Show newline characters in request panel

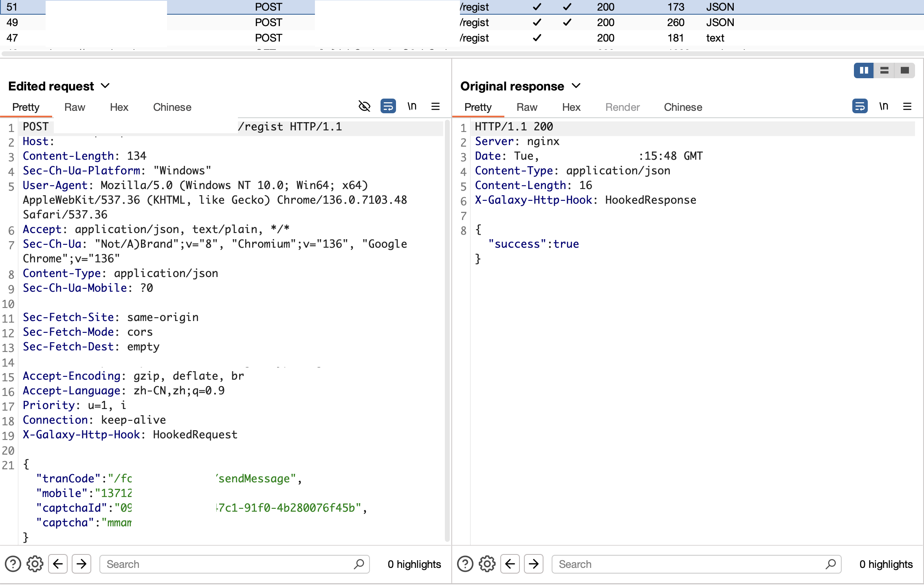[412, 106]
